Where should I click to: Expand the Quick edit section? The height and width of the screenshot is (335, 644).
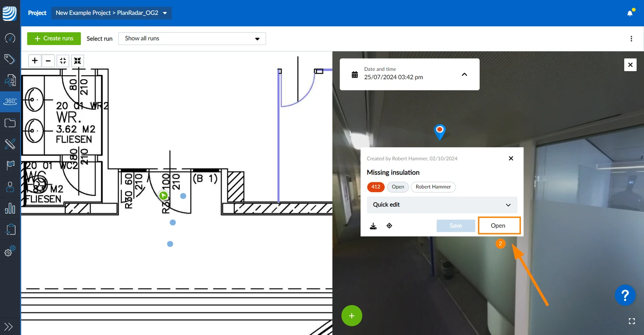442,205
